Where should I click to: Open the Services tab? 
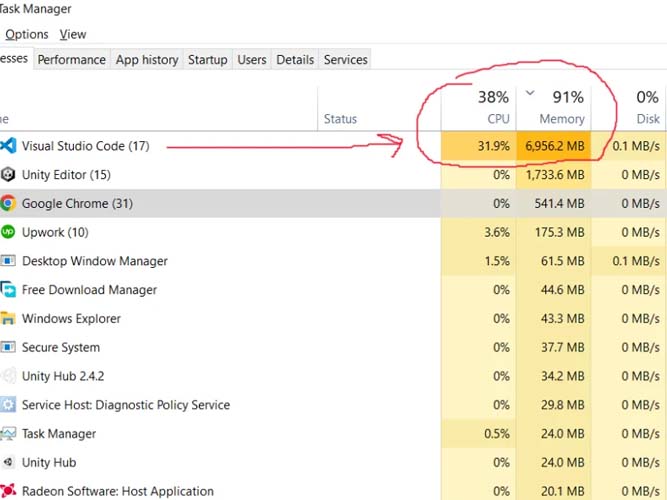point(345,60)
